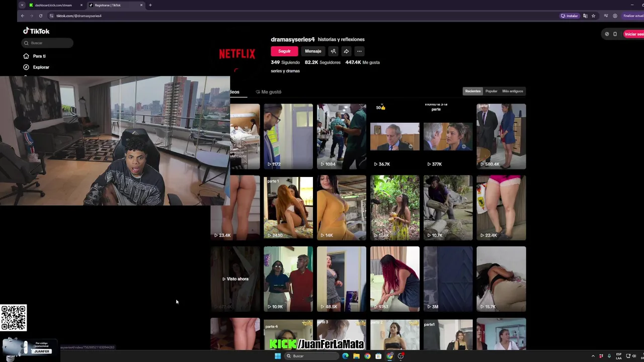The image size is (644, 362).
Task: Close the Registrarse TikTok tab
Action: point(141,5)
